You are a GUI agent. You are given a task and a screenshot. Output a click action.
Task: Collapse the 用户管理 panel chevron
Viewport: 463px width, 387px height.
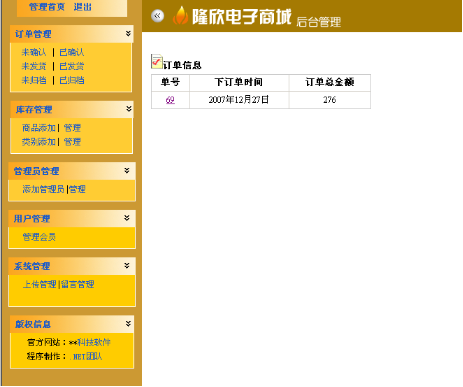[127, 218]
